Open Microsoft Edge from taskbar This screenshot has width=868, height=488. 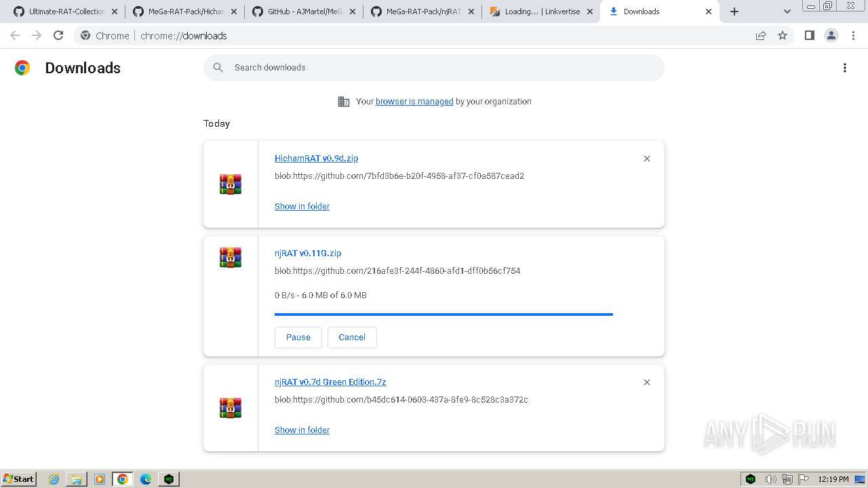pyautogui.click(x=146, y=479)
